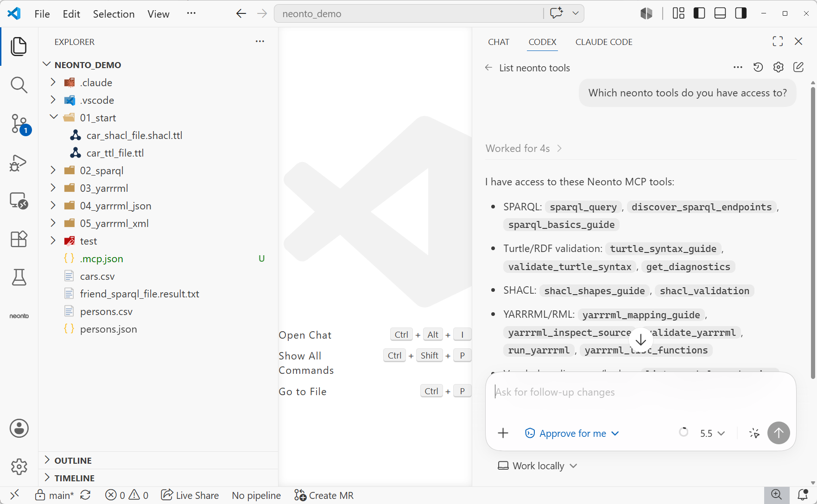Open the menu bar overflow ellipsis
817x504 pixels.
(x=191, y=13)
